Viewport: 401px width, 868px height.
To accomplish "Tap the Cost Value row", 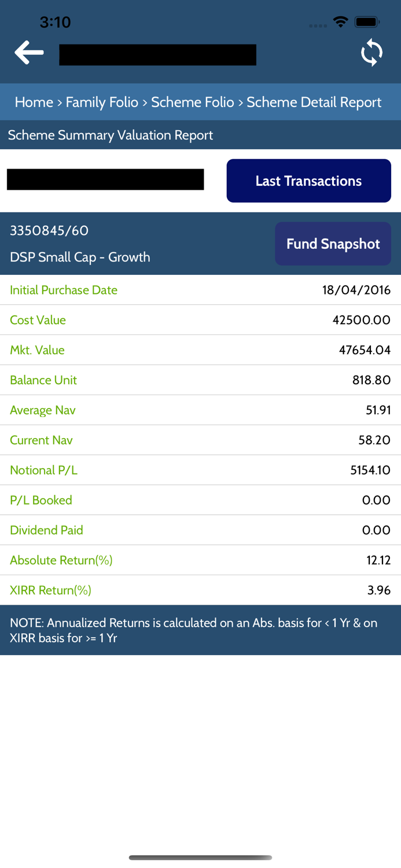I will click(x=200, y=320).
